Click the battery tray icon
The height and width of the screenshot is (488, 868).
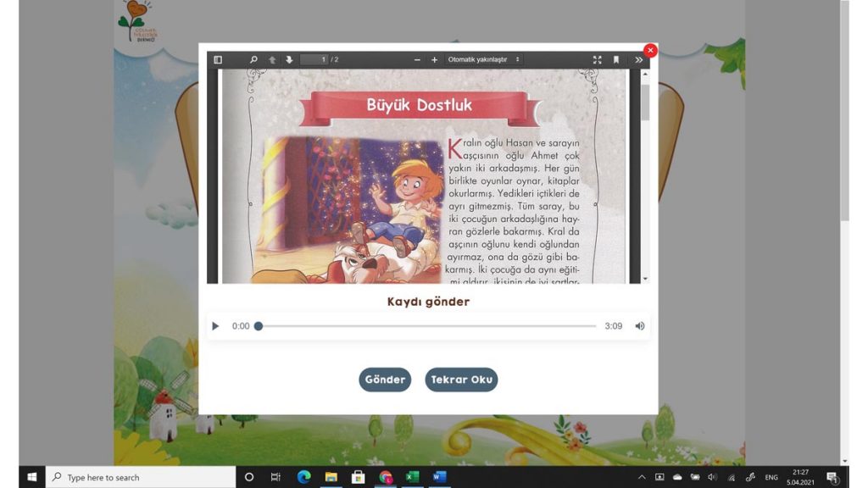pos(695,477)
